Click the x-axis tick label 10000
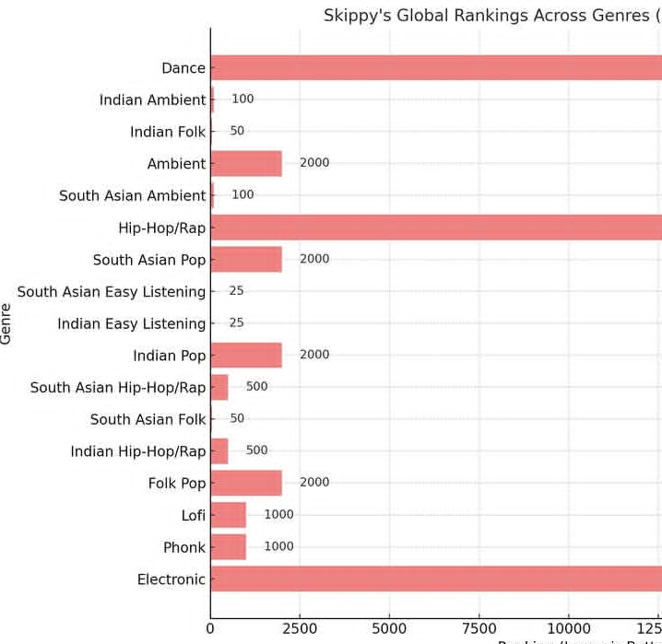The width and height of the screenshot is (662, 644). coord(569,629)
